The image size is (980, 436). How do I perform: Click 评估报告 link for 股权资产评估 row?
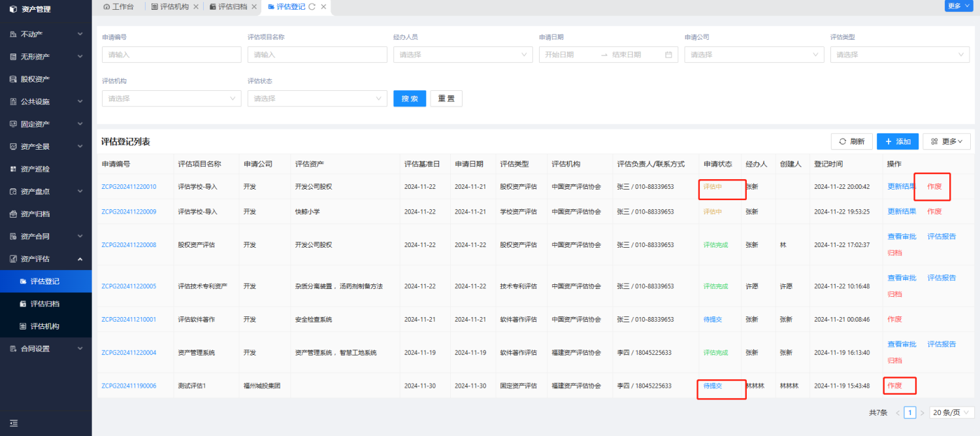pos(941,237)
